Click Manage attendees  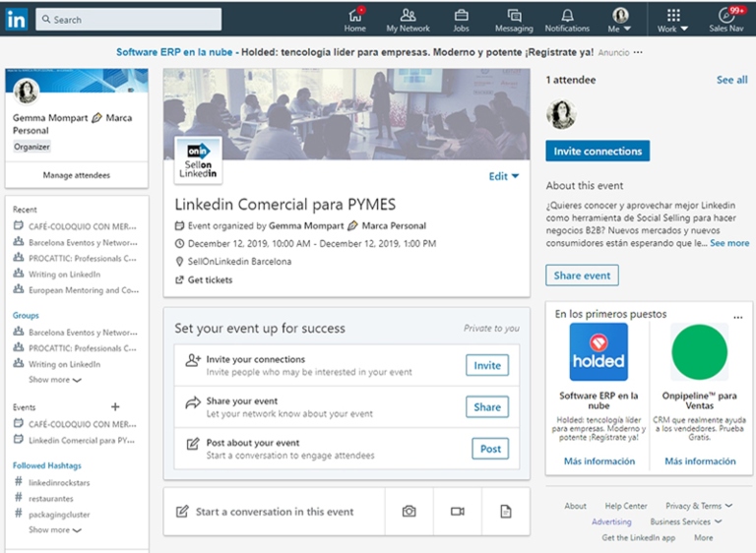(76, 175)
